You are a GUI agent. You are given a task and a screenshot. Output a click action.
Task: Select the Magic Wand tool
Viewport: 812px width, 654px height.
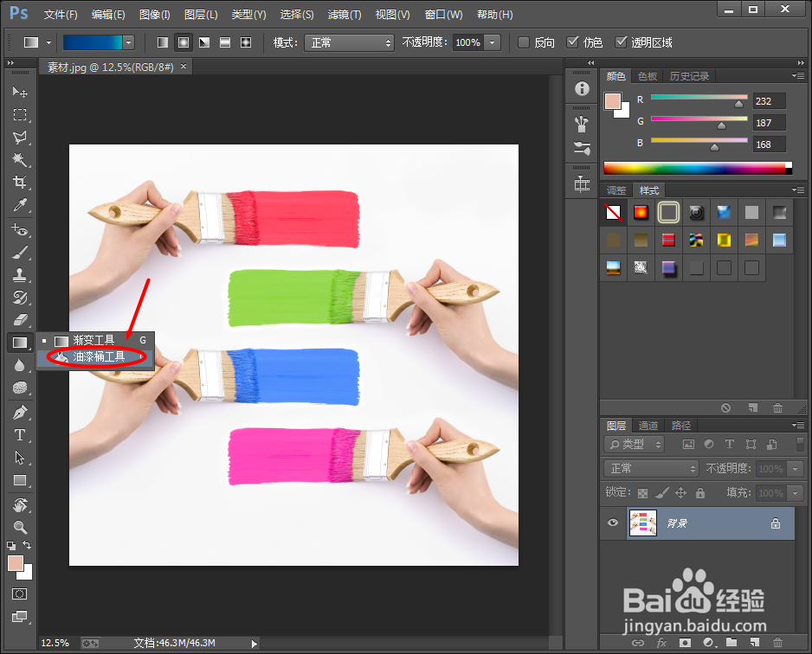tap(20, 159)
